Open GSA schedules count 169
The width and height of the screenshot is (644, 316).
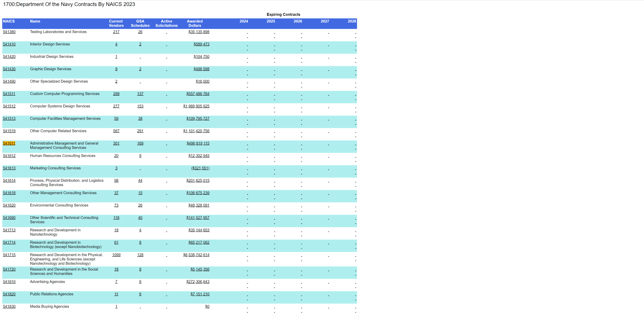click(x=140, y=144)
